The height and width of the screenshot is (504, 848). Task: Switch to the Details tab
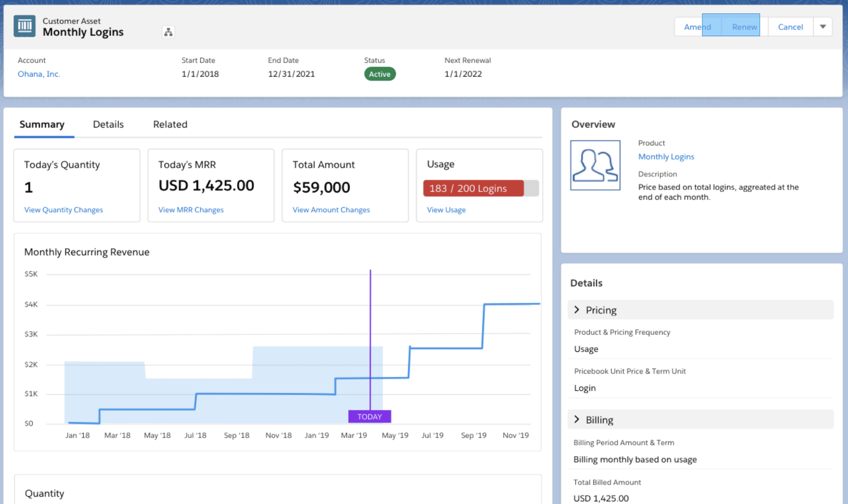click(x=108, y=124)
